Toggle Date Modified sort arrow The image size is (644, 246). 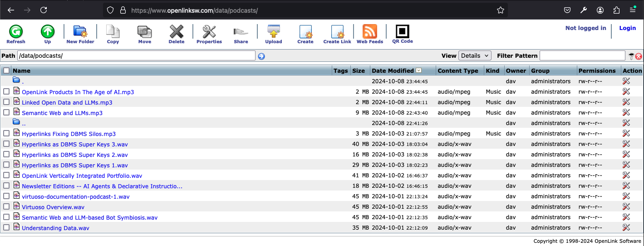click(x=419, y=70)
